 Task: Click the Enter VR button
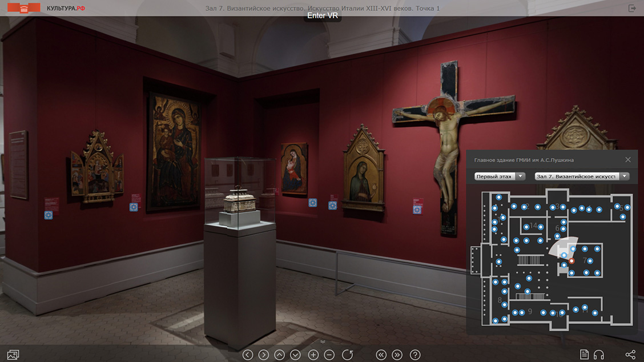click(323, 15)
